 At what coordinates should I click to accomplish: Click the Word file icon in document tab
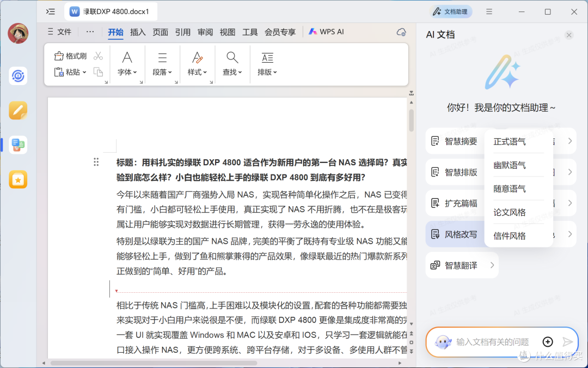[x=75, y=11]
